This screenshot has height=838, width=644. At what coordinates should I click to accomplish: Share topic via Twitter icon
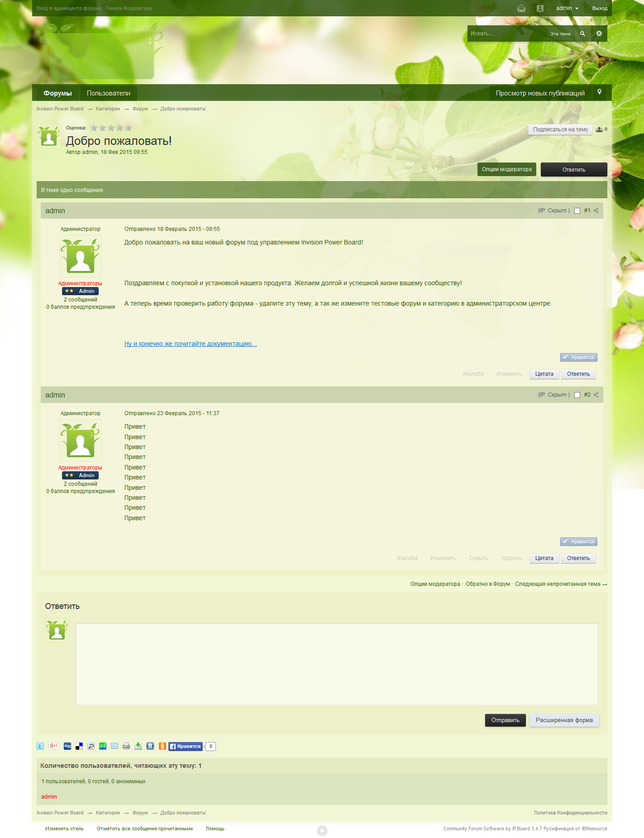(40, 746)
